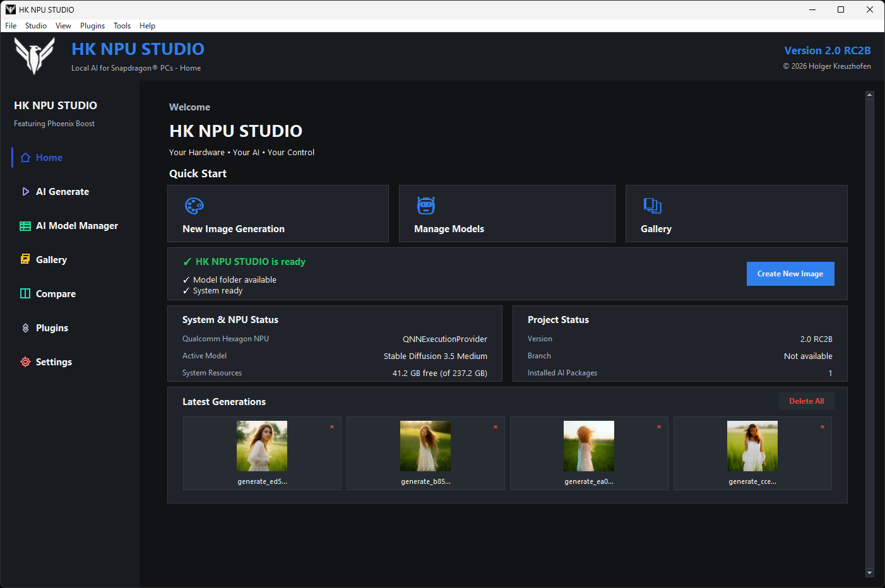The width and height of the screenshot is (885, 588).
Task: Open the generate_ed5 thumbnail image
Action: pyautogui.click(x=262, y=446)
